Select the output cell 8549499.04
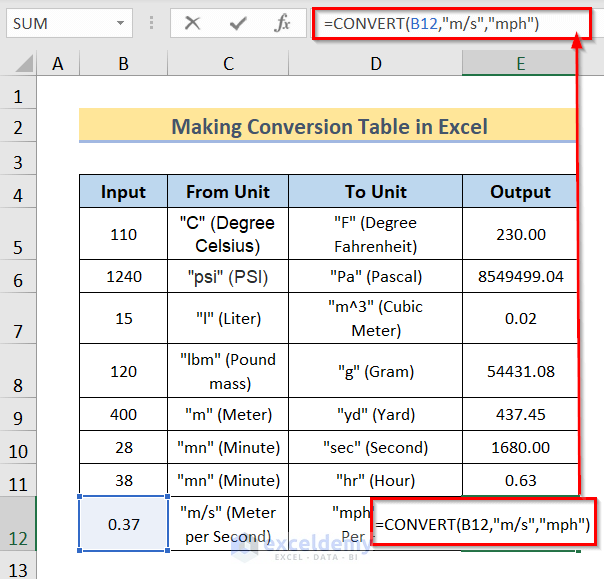This screenshot has width=604, height=579. pyautogui.click(x=520, y=277)
